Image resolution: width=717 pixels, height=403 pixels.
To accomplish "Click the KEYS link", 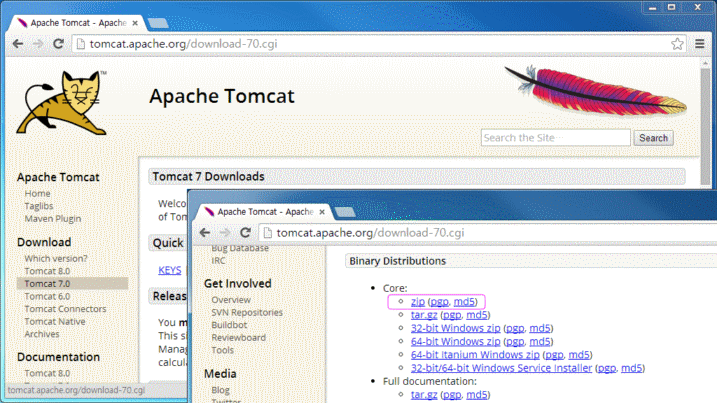I will pyautogui.click(x=170, y=270).
